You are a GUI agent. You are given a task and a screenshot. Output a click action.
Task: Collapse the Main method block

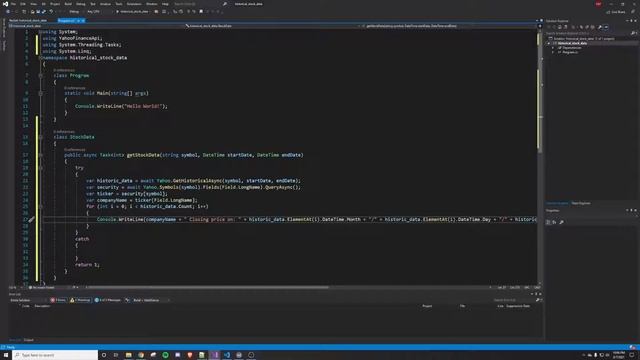40,93
